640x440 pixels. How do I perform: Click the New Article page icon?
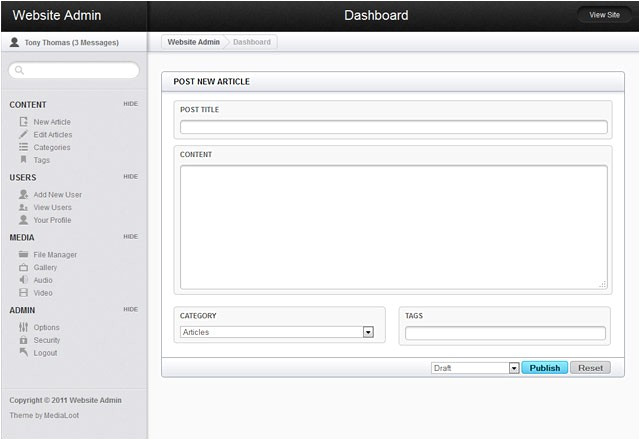click(x=24, y=122)
